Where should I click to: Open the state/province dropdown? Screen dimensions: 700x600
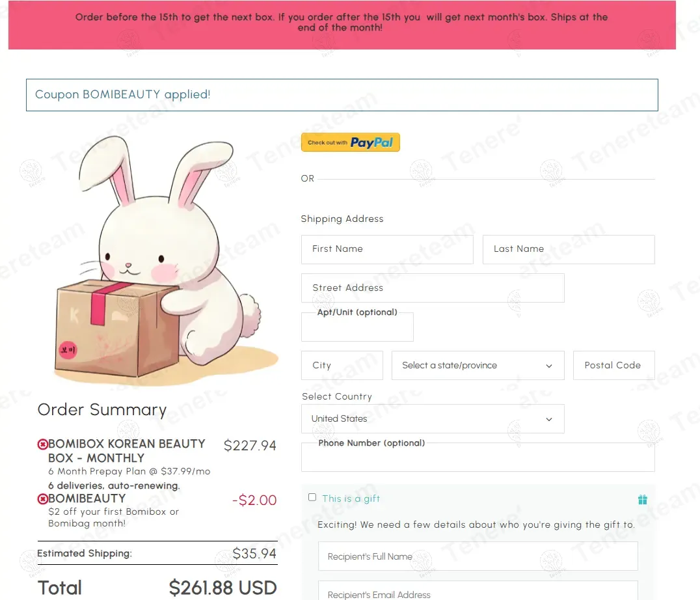(478, 366)
